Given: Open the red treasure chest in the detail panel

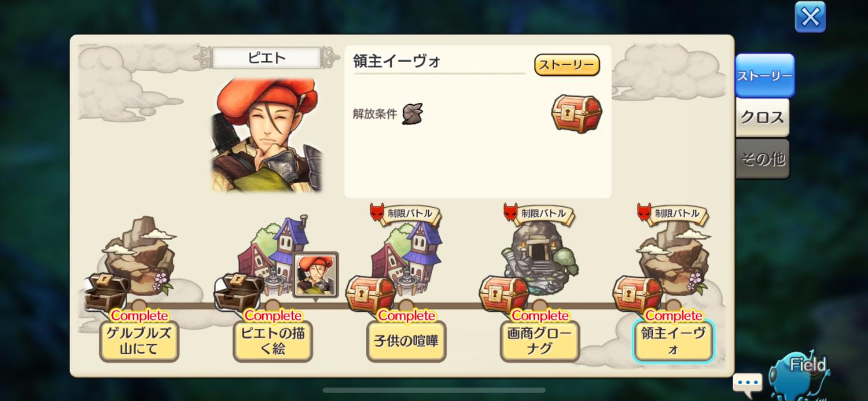Looking at the screenshot, I should point(576,113).
